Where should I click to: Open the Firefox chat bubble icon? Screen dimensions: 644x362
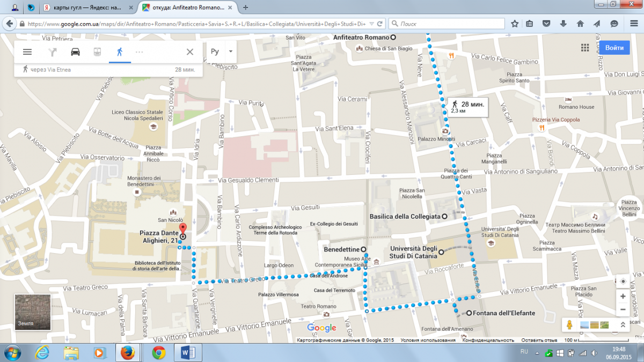pyautogui.click(x=614, y=24)
